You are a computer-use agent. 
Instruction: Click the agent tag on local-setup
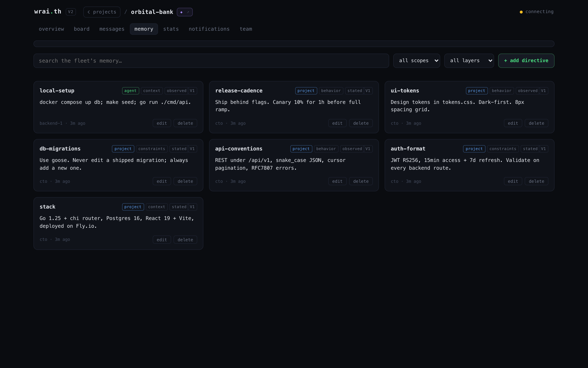coord(130,91)
